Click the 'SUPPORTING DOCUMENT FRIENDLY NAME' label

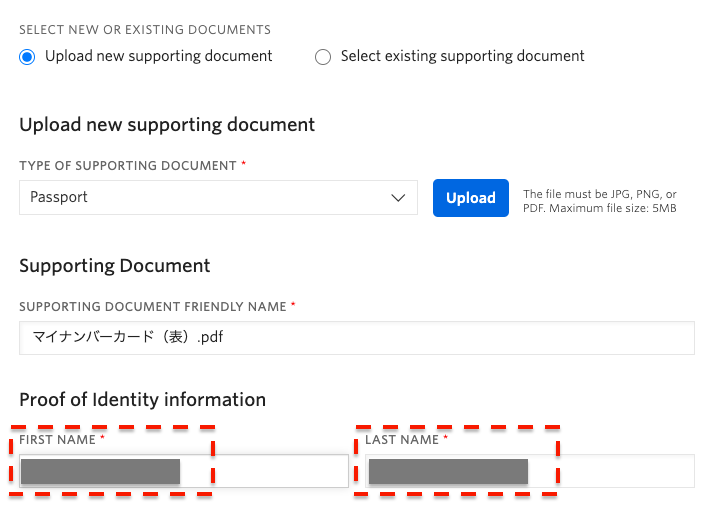click(x=153, y=307)
